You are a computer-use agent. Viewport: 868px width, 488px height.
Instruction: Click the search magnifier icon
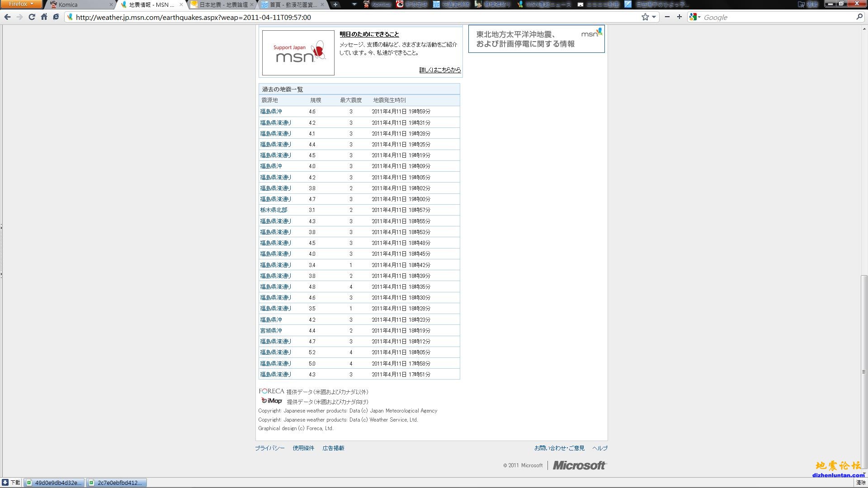859,17
